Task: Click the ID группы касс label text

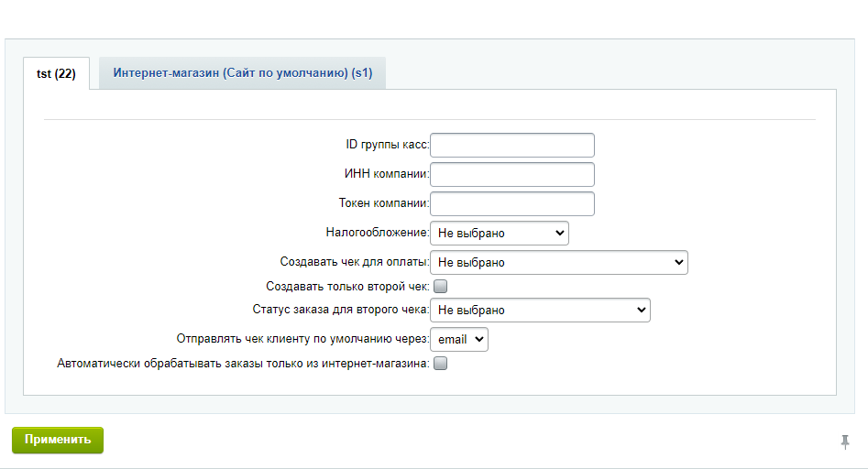Action: point(381,146)
